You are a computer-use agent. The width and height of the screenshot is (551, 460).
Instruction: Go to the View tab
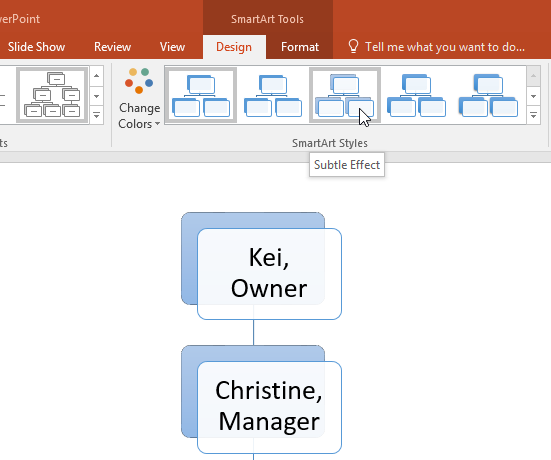click(172, 47)
